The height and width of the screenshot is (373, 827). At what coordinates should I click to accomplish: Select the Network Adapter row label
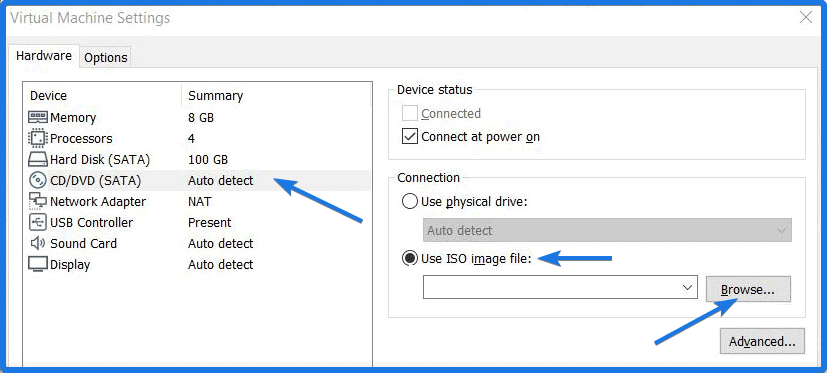[x=98, y=202]
